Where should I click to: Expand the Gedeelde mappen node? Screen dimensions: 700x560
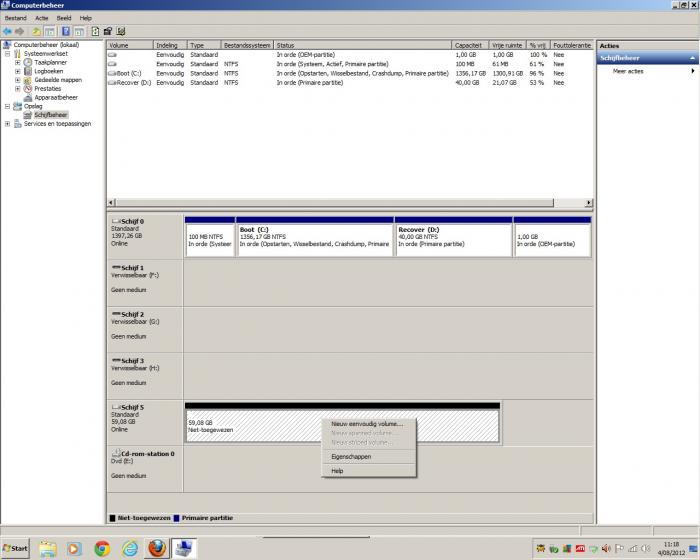[17, 80]
